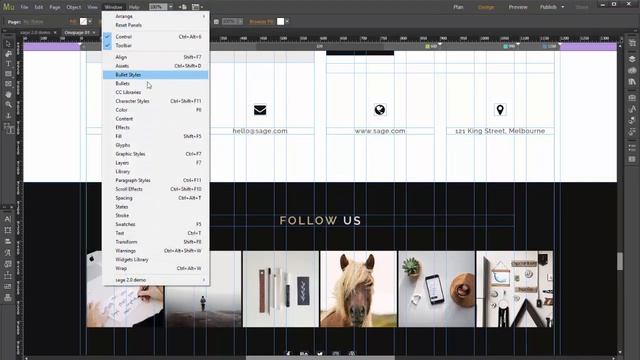The image size is (640, 360).
Task: Click the 121 King Street, Melbourne text
Action: (500, 131)
